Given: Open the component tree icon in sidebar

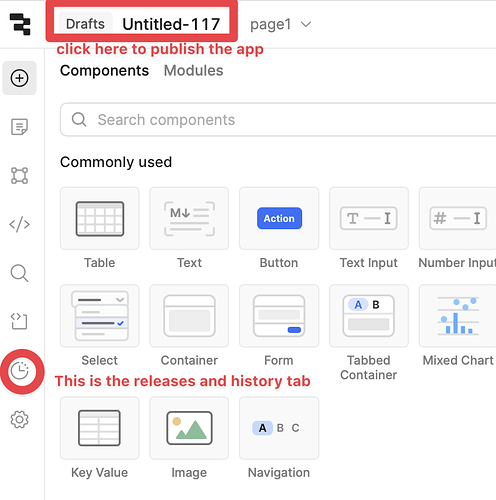Looking at the screenshot, I should (x=19, y=176).
